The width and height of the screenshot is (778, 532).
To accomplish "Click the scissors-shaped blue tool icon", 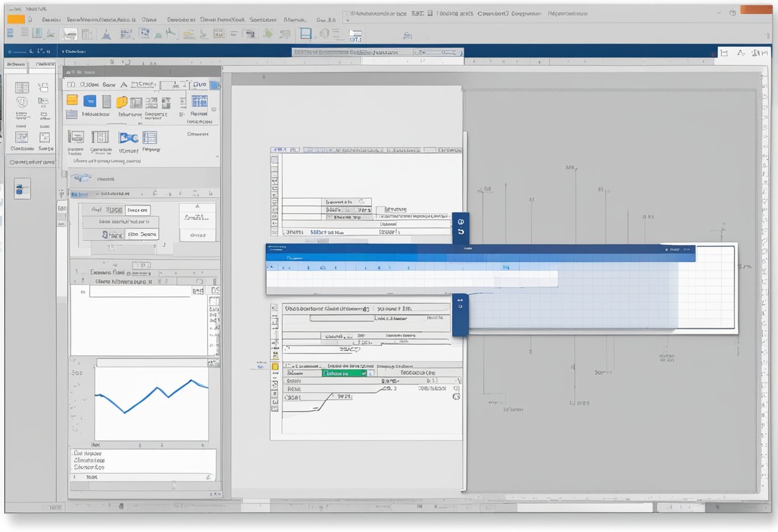I will 128,138.
